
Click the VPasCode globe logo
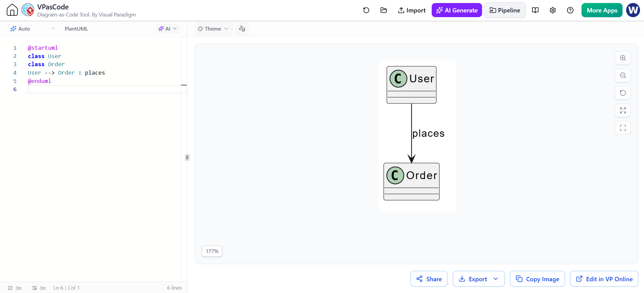[28, 10]
